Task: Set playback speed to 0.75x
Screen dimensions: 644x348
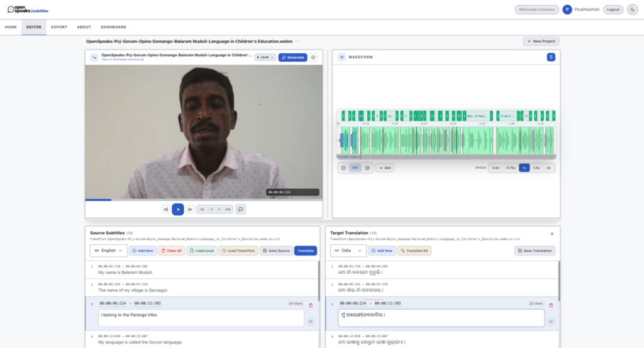Action: [511, 167]
